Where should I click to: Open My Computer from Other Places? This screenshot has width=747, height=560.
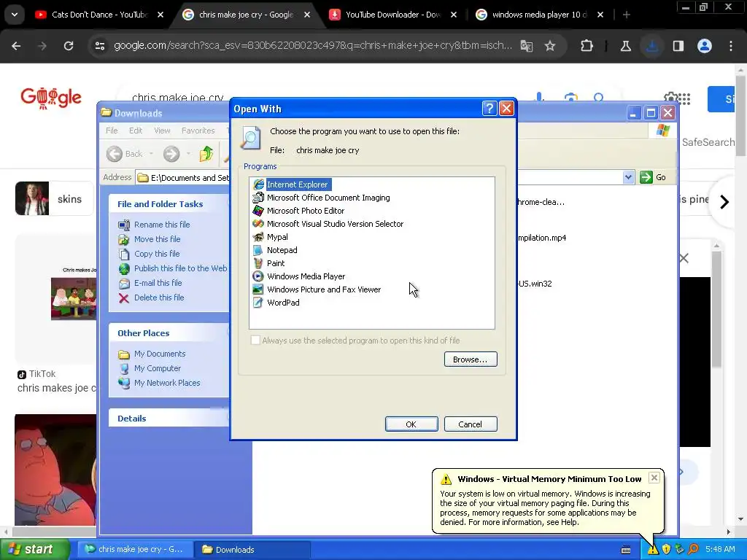[158, 368]
